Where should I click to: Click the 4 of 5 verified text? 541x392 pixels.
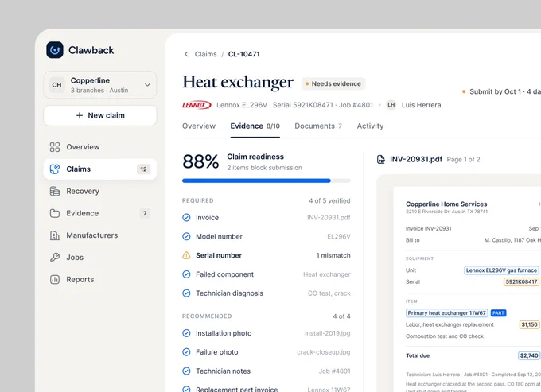tap(329, 200)
